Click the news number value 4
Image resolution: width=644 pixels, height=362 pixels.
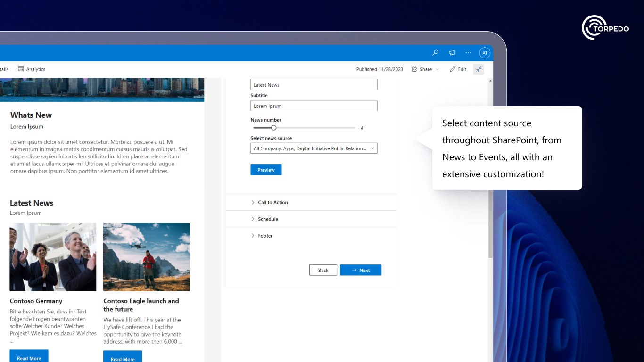(362, 128)
